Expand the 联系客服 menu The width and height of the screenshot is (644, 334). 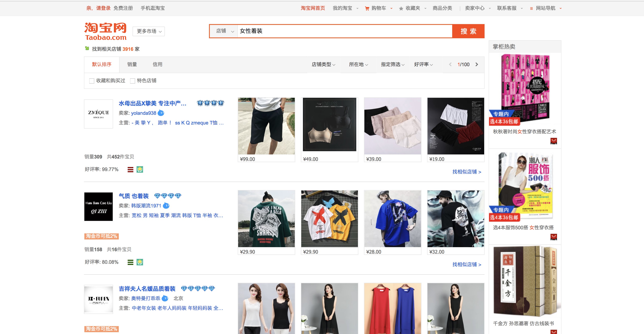pyautogui.click(x=510, y=8)
